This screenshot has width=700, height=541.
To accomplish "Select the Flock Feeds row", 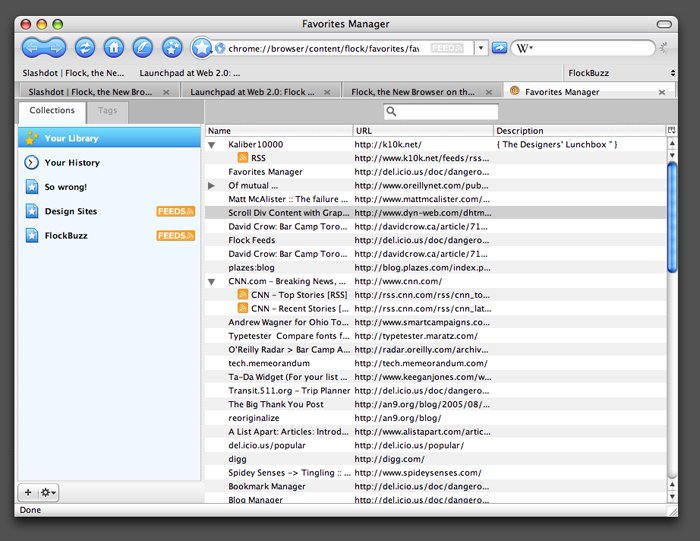I will [435, 240].
